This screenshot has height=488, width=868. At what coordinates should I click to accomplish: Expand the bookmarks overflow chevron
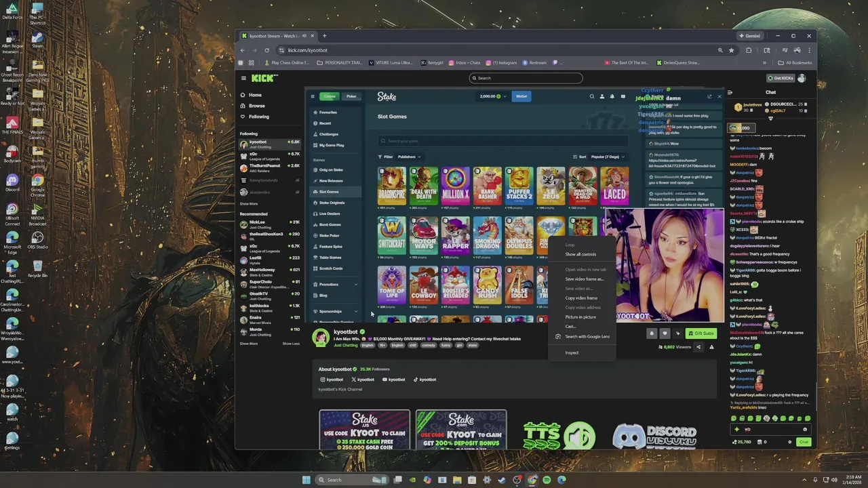click(764, 63)
